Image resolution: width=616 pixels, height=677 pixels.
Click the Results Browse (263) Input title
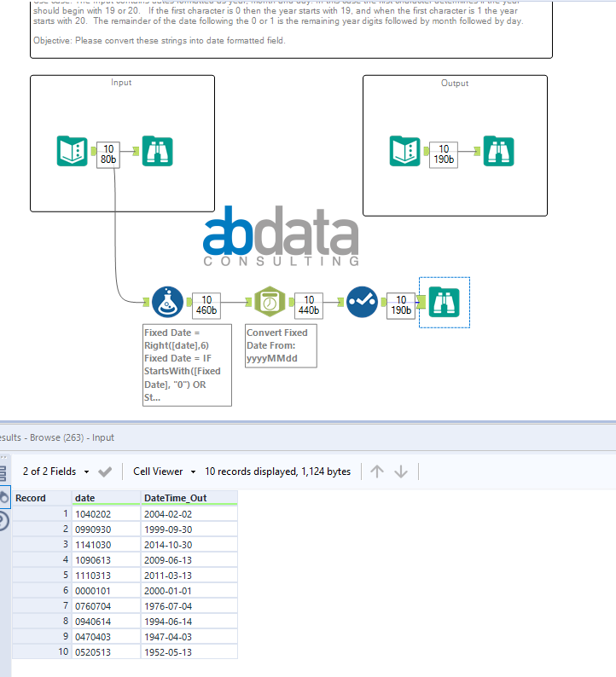57,437
